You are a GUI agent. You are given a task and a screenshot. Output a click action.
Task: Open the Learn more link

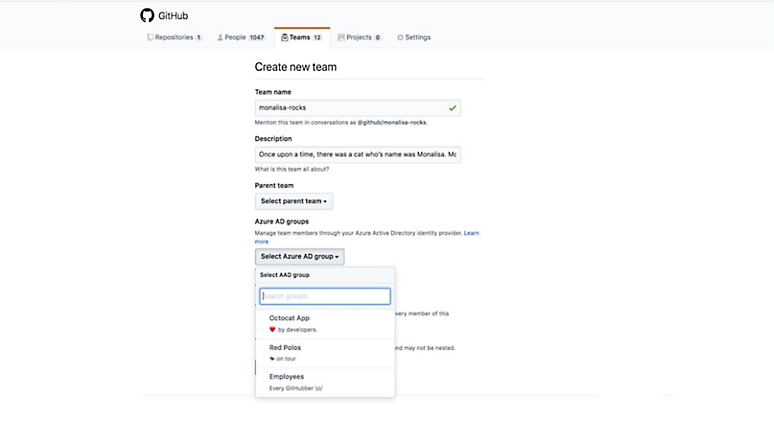261,241
